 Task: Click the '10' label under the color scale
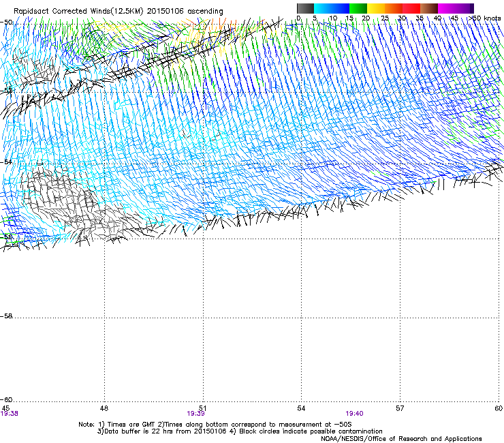tap(332, 18)
